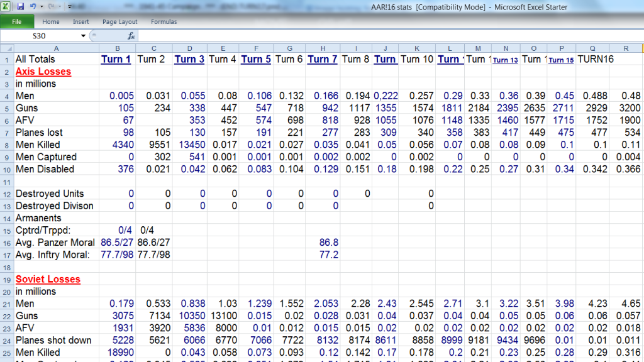Screen dimensions: 644x362
Task: Open the File tab
Action: [17, 21]
